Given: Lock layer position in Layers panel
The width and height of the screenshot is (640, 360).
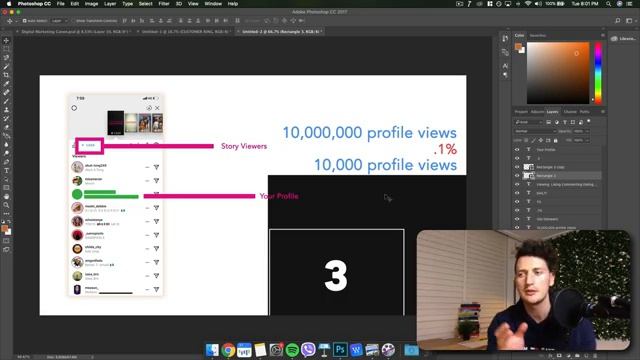Looking at the screenshot, I should tap(541, 140).
